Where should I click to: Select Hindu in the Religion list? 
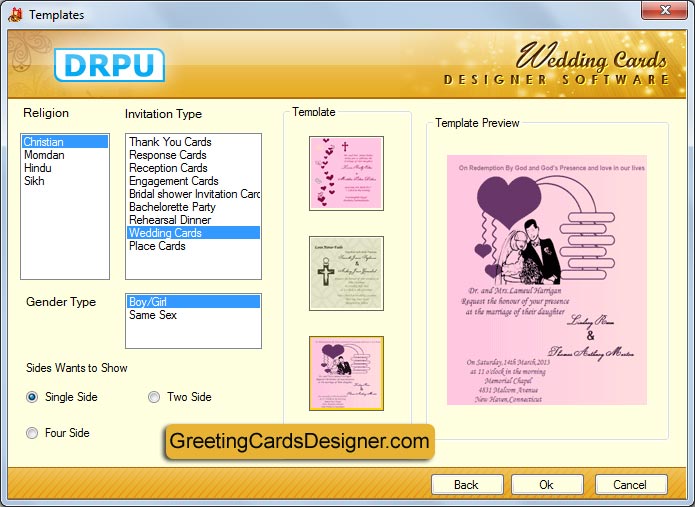pyautogui.click(x=65, y=168)
